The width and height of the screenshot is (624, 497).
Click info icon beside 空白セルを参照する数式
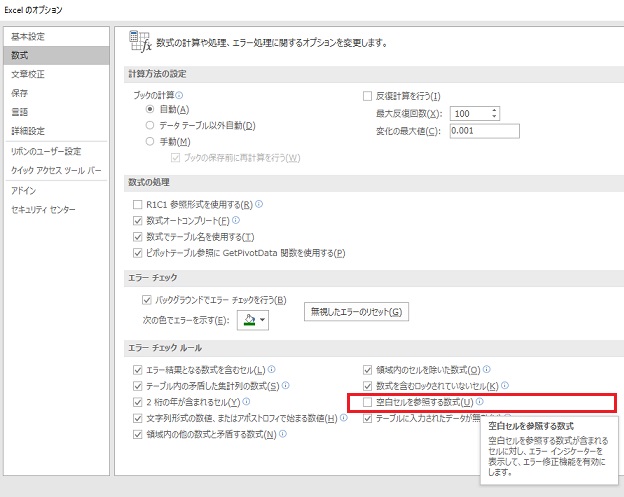pos(480,401)
